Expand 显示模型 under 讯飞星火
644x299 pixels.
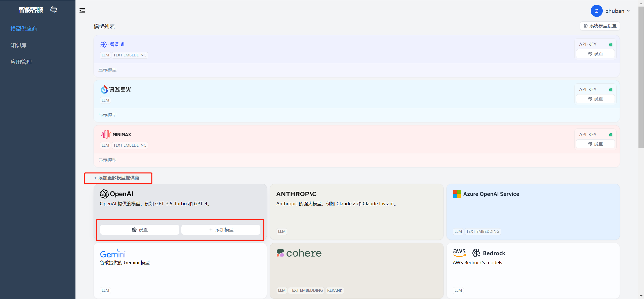107,115
